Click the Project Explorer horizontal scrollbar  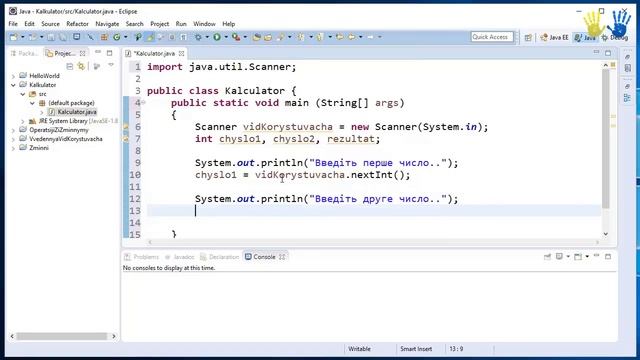[62, 336]
